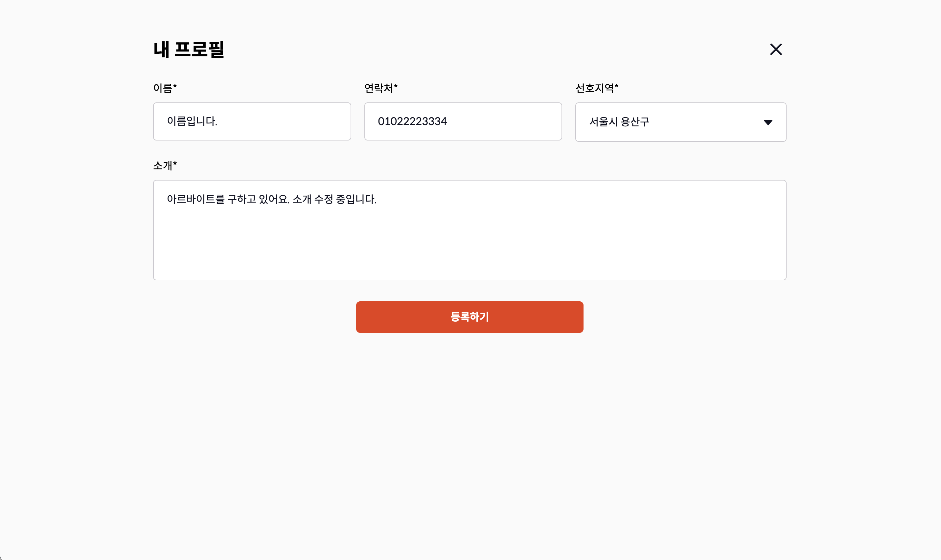Screen dimensions: 941x560
Task: Click the 소개* field label
Action: coord(165,165)
